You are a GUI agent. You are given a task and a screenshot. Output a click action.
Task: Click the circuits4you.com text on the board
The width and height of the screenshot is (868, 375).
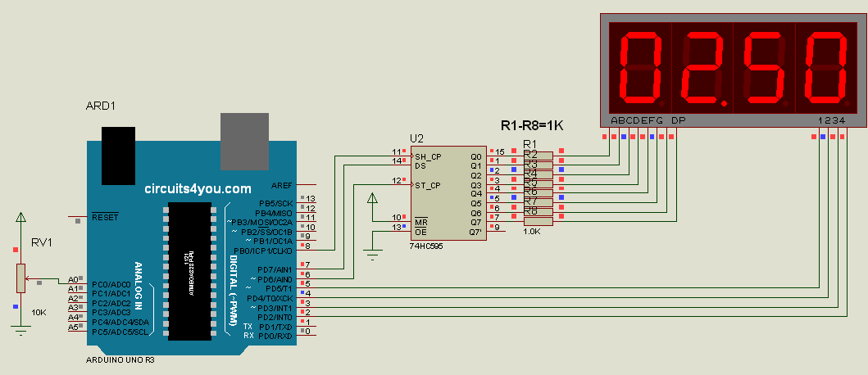click(x=198, y=188)
